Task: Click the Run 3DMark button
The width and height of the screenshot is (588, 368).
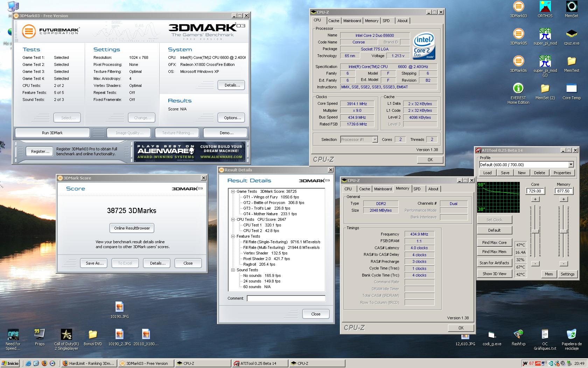Action: tap(52, 133)
